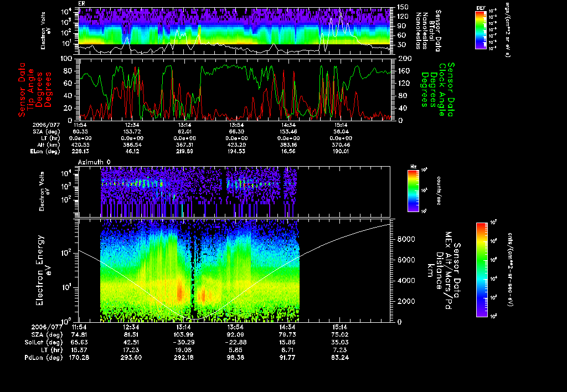Click the 150 nanotesla axis tick
The image size is (567, 392).
pyautogui.click(x=403, y=7)
